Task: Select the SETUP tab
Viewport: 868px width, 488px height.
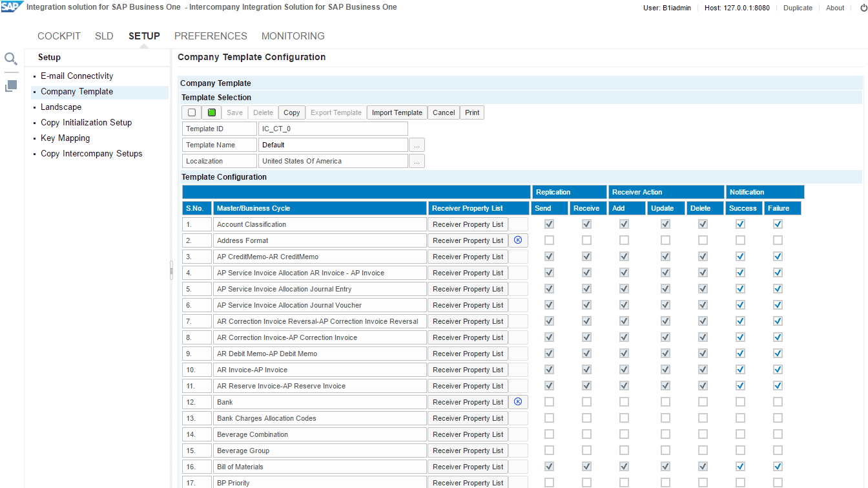Action: (144, 36)
